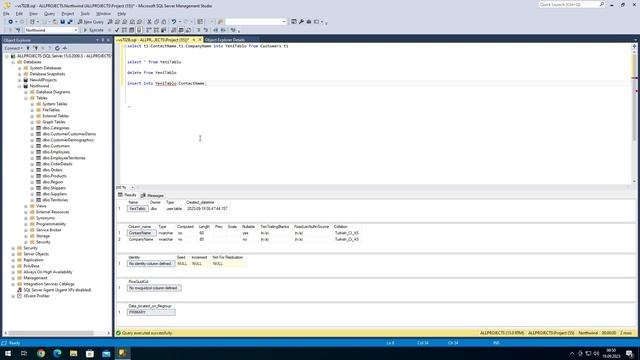The image size is (640, 360).
Task: Open Edge browser from the taskbar
Action: 57,353
